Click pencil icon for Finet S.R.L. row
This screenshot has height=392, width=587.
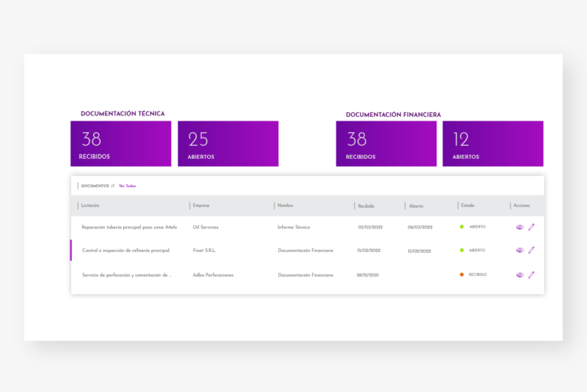531,250
